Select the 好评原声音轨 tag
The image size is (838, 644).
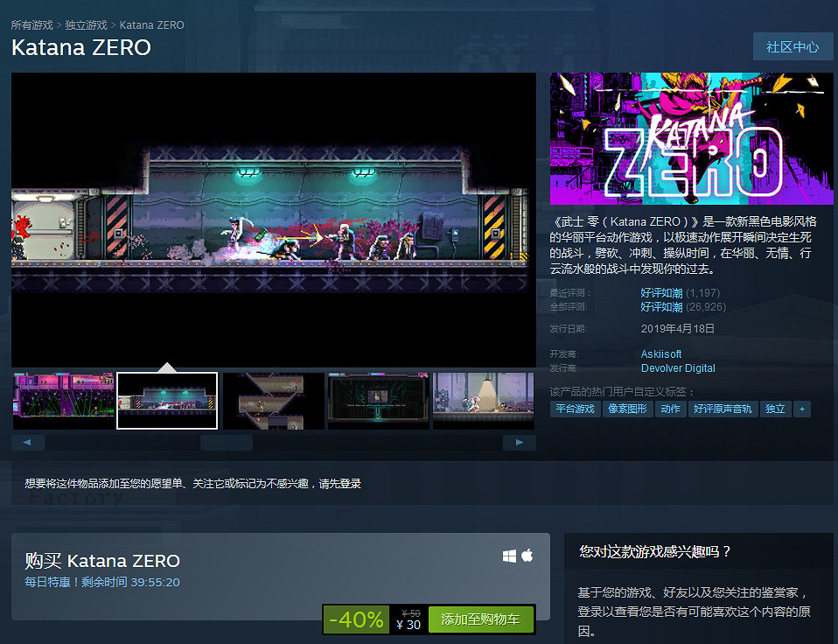[x=723, y=409]
